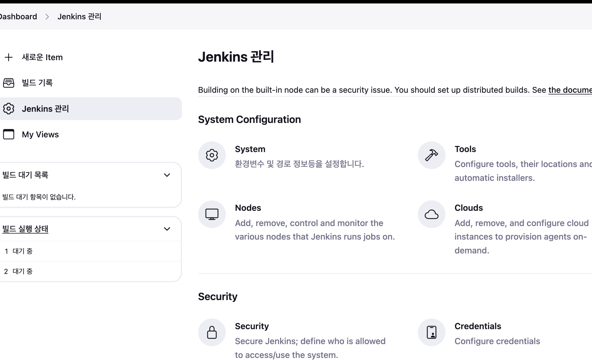Click the Nodes monitor icon
Viewport: 592px width, 364px height.
(x=212, y=214)
